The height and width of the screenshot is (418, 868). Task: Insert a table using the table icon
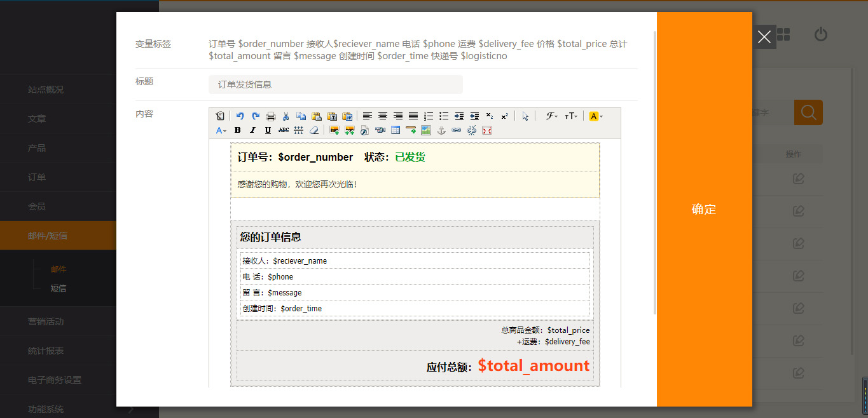pyautogui.click(x=396, y=130)
